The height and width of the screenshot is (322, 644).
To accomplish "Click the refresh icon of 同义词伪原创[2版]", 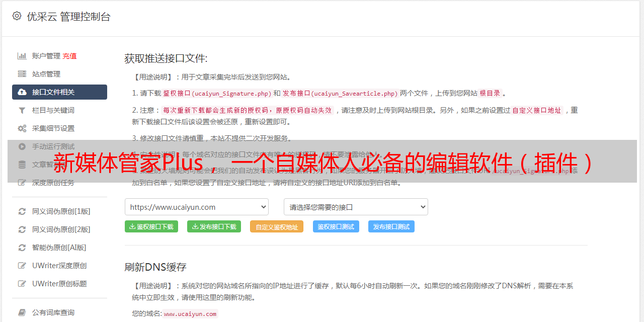I will (22, 229).
